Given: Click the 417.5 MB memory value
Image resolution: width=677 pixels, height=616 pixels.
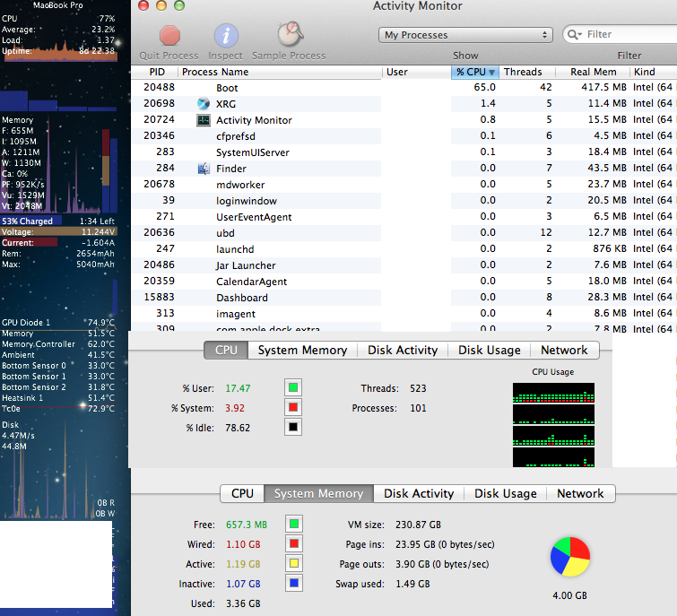Looking at the screenshot, I should [x=603, y=87].
